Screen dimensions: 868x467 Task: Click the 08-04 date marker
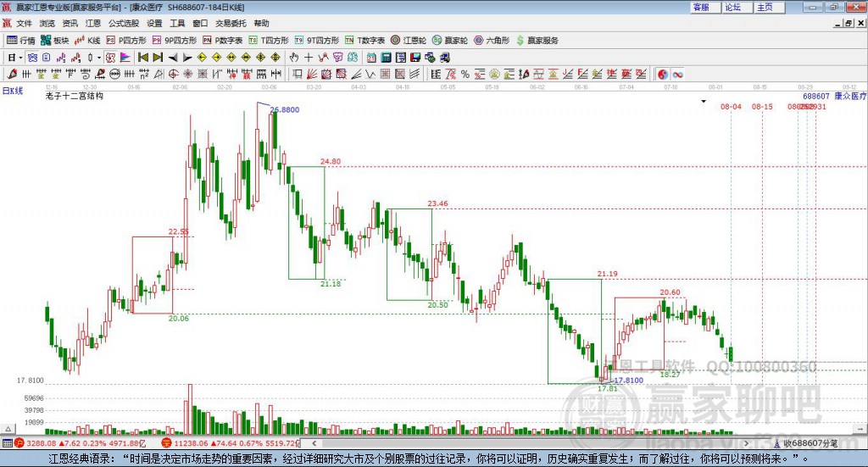tap(731, 106)
